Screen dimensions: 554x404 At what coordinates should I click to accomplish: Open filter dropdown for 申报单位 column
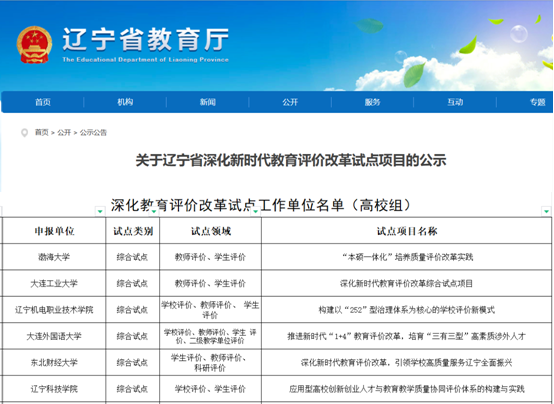[100, 211]
